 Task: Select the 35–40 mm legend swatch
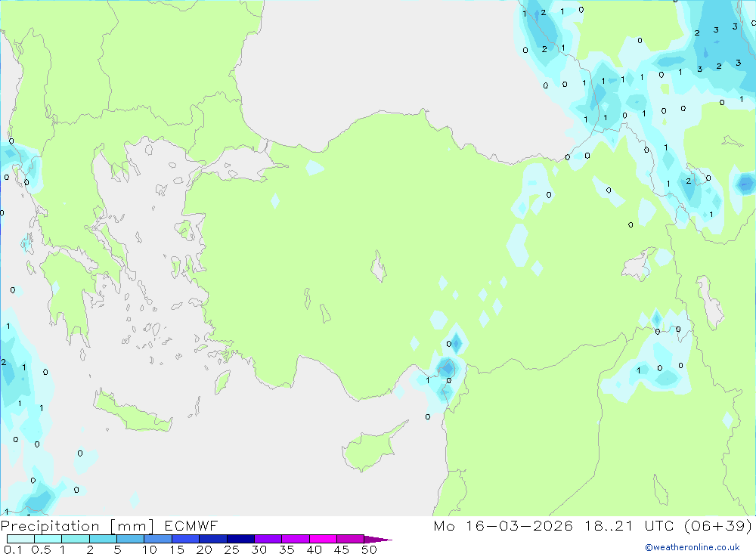tap(295, 539)
